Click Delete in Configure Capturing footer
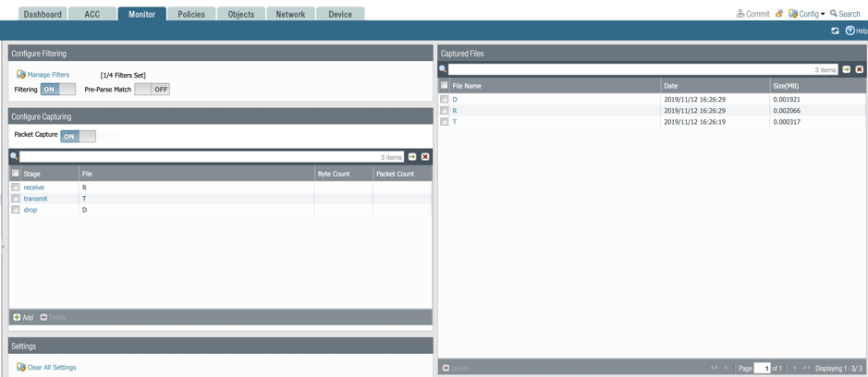This screenshot has height=377, width=868. pos(53,318)
